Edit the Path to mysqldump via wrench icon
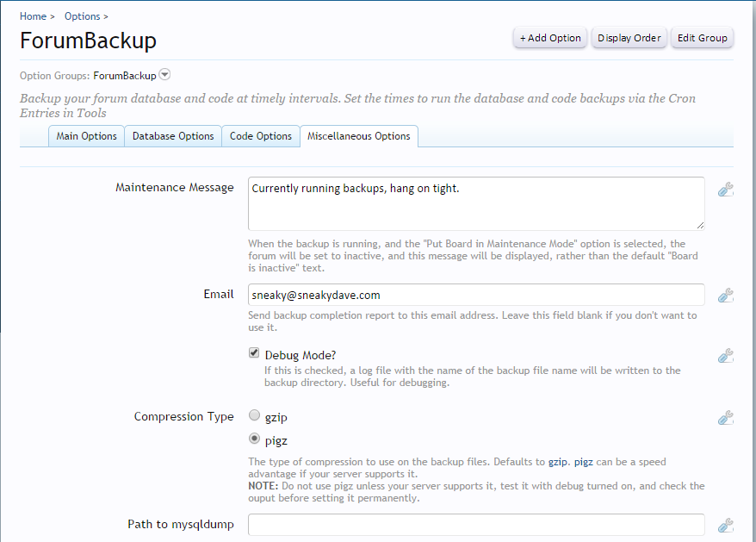 pos(726,524)
